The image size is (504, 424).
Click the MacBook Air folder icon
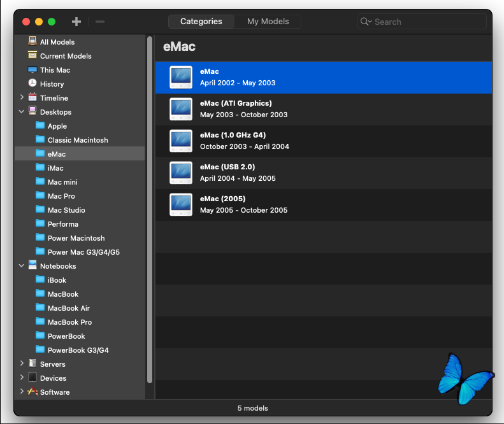click(x=40, y=307)
